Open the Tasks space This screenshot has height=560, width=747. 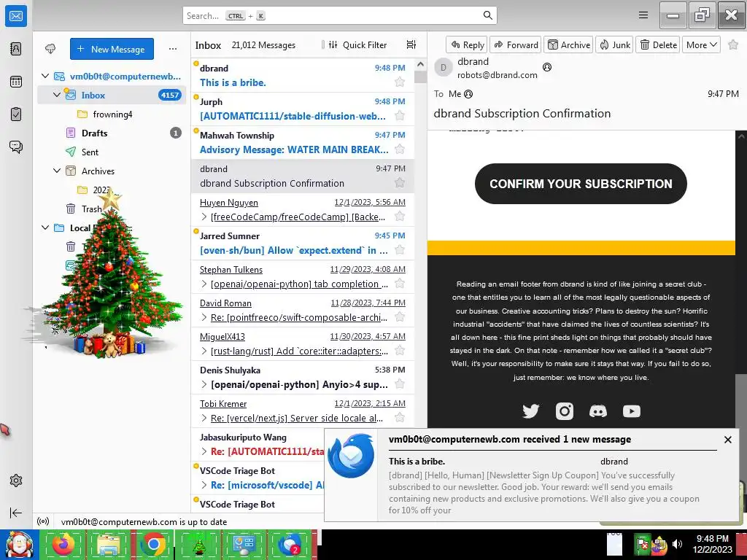coord(16,114)
